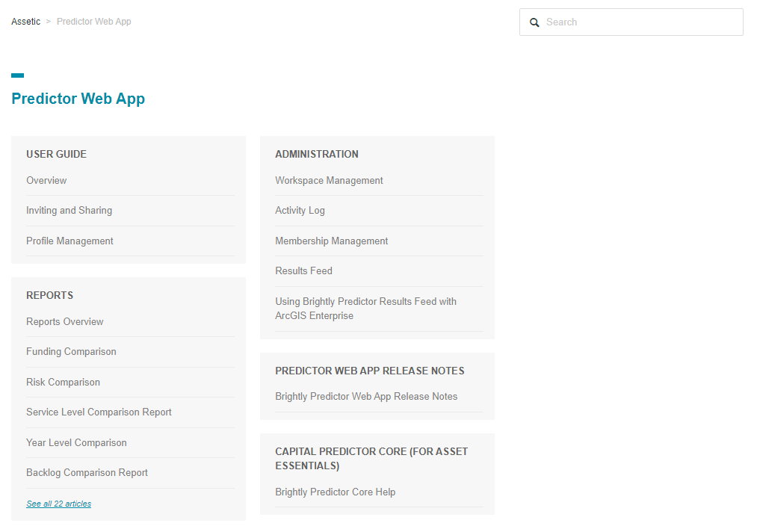
Task: Open Workspace Management article
Action: (329, 181)
